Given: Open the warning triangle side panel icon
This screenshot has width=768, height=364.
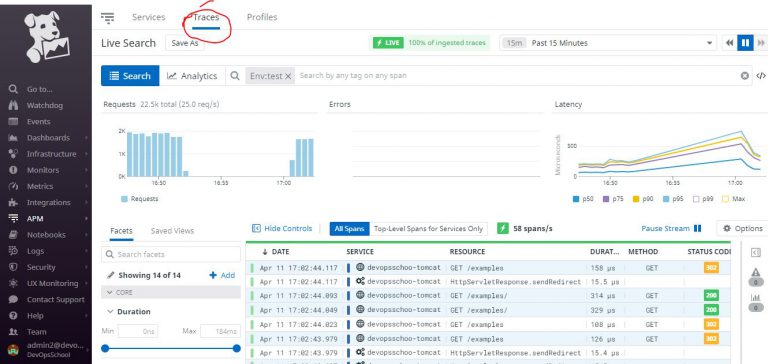Looking at the screenshot, I should [x=756, y=272].
